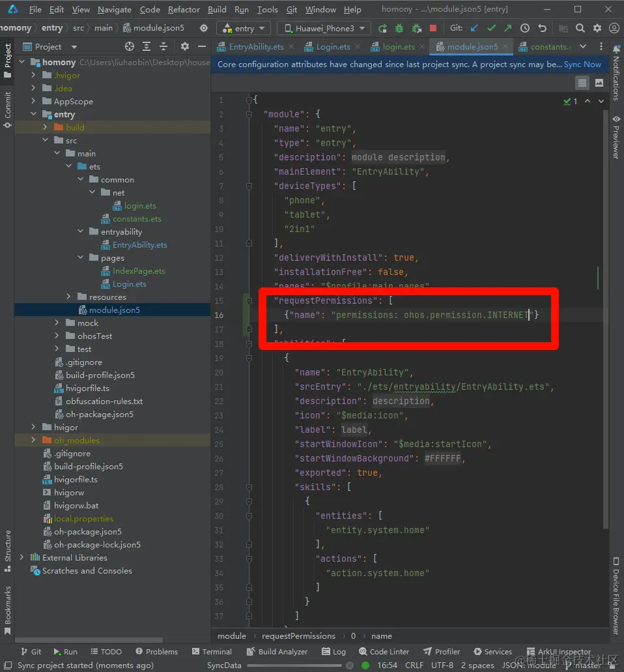Open the Build Analyzer panel
Viewport: 624px width, 672px height.
tap(277, 651)
